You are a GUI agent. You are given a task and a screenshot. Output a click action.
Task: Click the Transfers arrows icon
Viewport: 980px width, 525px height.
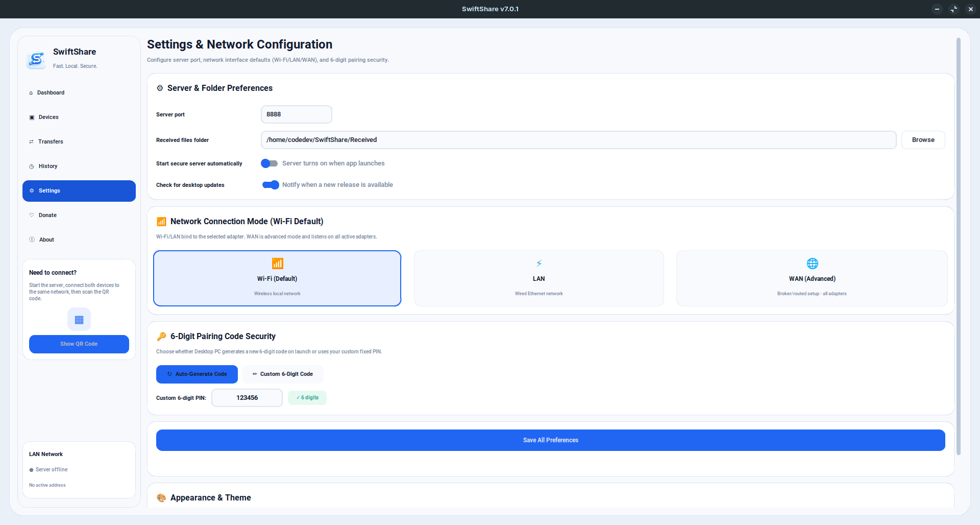[32, 142]
